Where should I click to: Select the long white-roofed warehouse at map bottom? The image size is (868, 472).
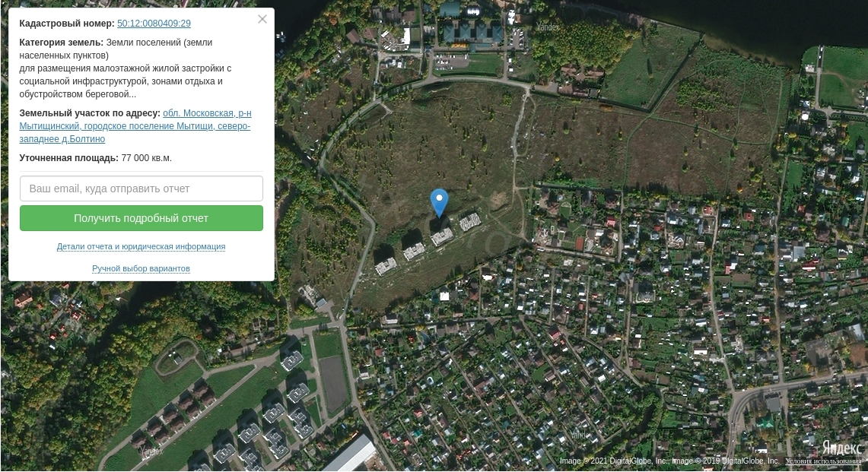(351, 454)
